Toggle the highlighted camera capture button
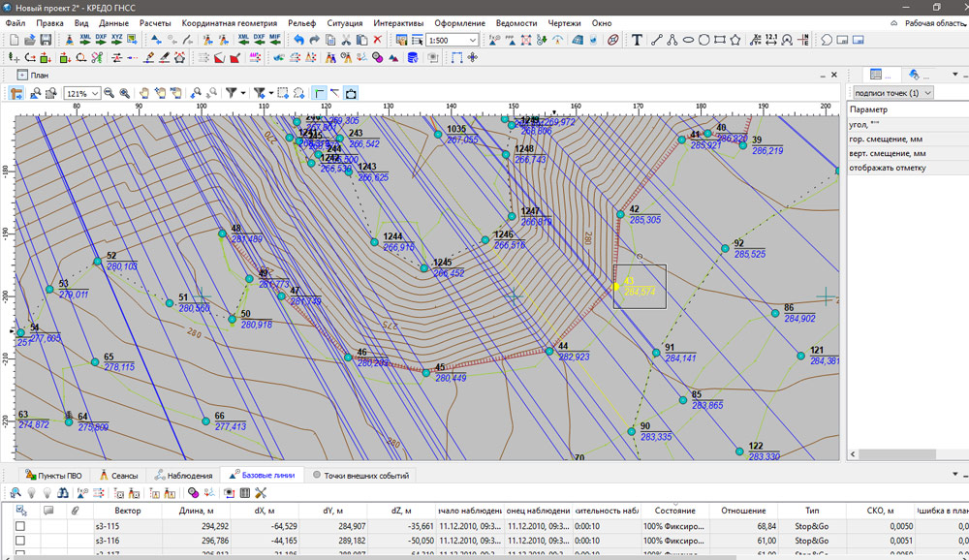Image resolution: width=969 pixels, height=560 pixels. click(351, 93)
